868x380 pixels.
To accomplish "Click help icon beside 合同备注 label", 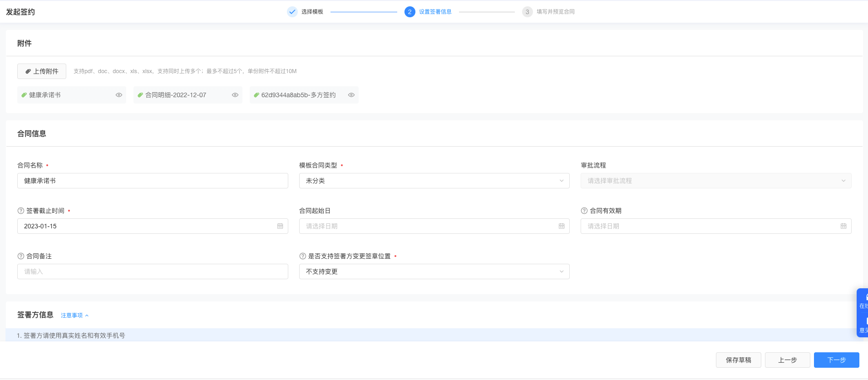I will click(20, 256).
